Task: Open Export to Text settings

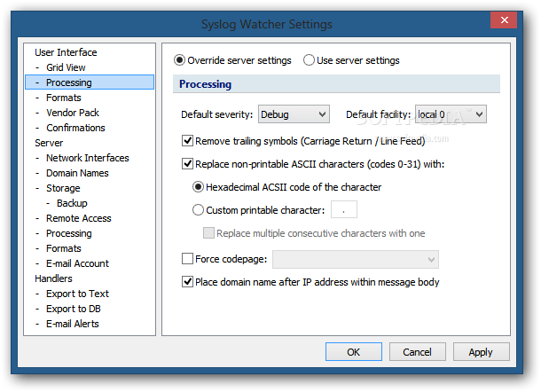Action: 77,294
